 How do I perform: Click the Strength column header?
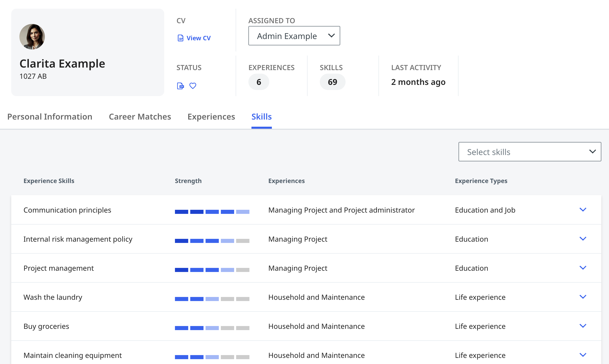tap(188, 181)
